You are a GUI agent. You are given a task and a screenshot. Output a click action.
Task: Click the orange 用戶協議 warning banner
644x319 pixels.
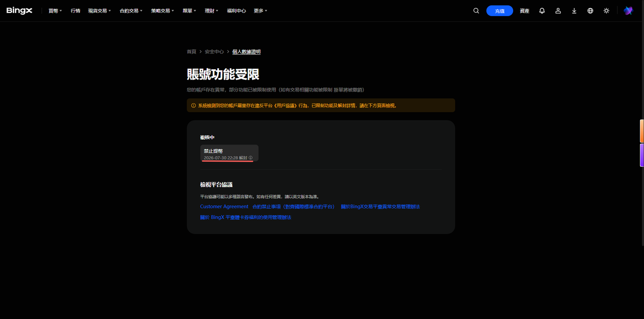click(321, 105)
